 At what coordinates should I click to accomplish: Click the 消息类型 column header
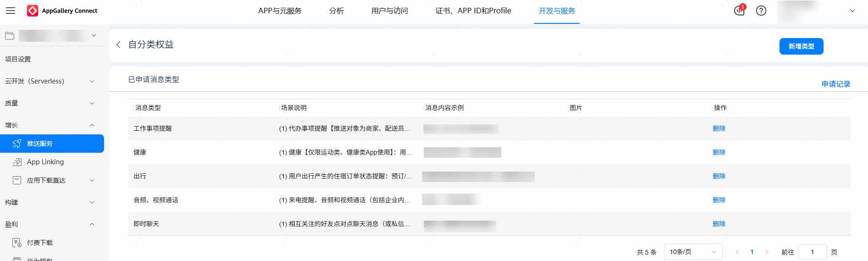tap(148, 108)
